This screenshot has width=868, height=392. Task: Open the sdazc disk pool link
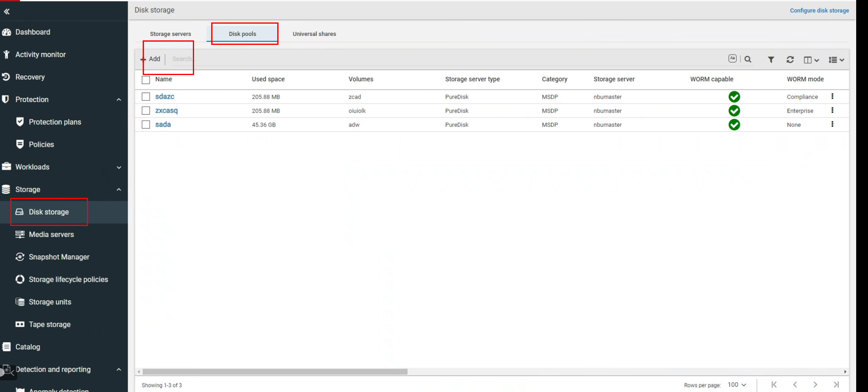click(165, 97)
